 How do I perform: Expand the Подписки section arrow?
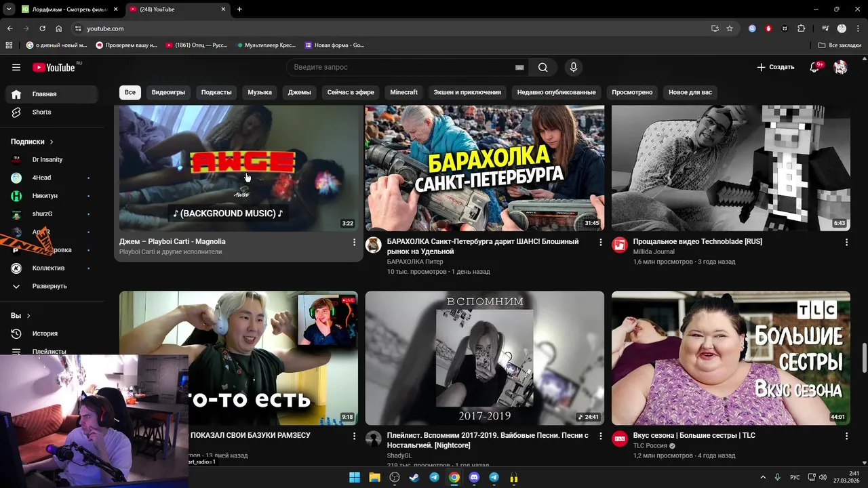coord(52,142)
